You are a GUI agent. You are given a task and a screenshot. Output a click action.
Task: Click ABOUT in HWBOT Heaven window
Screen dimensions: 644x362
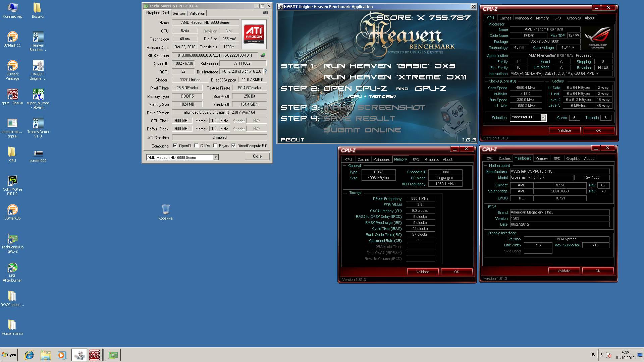(x=292, y=140)
